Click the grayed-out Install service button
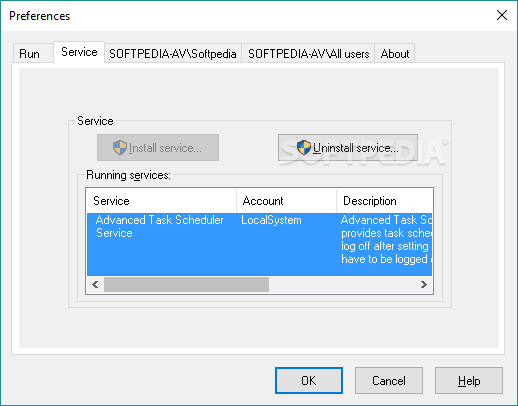The image size is (518, 406). (158, 148)
